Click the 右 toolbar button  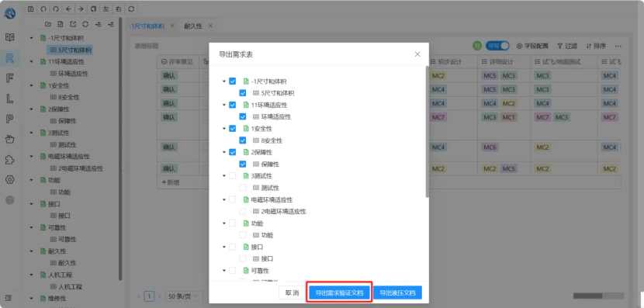[x=119, y=9]
